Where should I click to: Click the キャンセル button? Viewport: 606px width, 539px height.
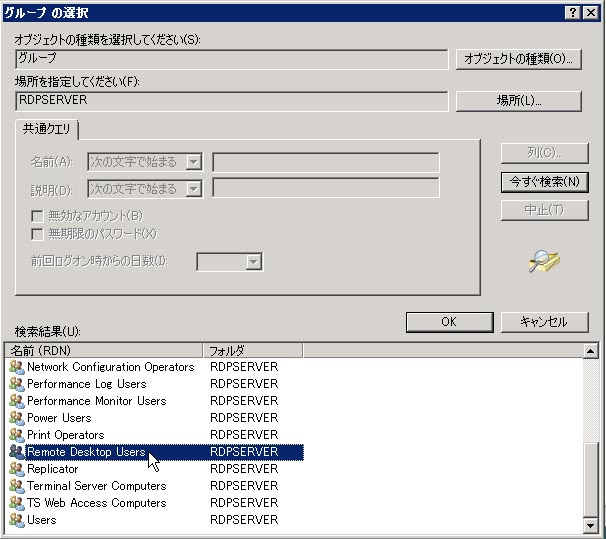545,322
